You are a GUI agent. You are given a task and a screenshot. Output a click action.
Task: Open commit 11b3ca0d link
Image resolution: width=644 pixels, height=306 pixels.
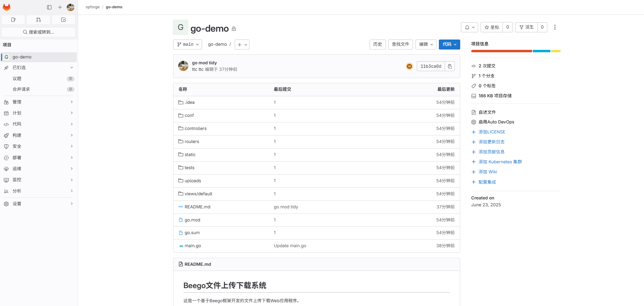click(x=431, y=66)
